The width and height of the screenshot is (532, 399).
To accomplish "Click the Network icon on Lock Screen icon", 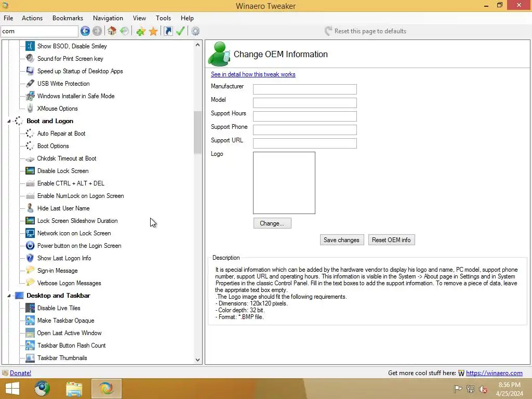I will click(30, 233).
